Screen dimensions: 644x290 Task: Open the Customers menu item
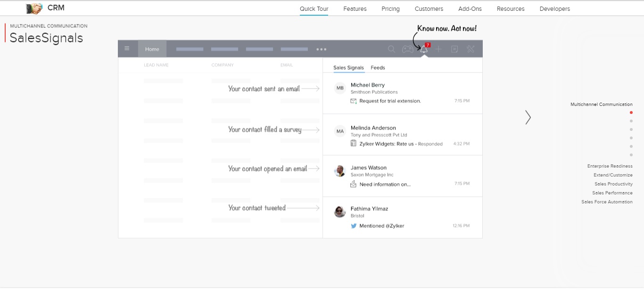click(429, 8)
